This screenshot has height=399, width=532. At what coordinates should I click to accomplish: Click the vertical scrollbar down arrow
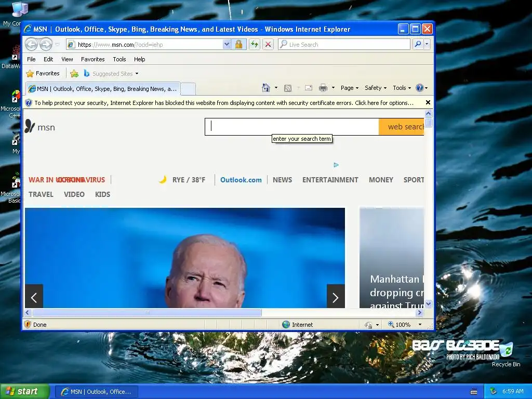point(428,304)
